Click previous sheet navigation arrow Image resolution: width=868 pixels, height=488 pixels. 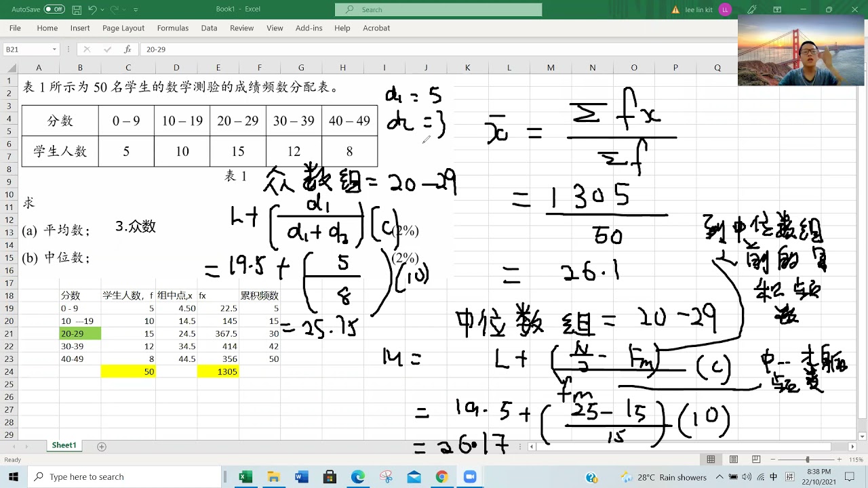14,447
